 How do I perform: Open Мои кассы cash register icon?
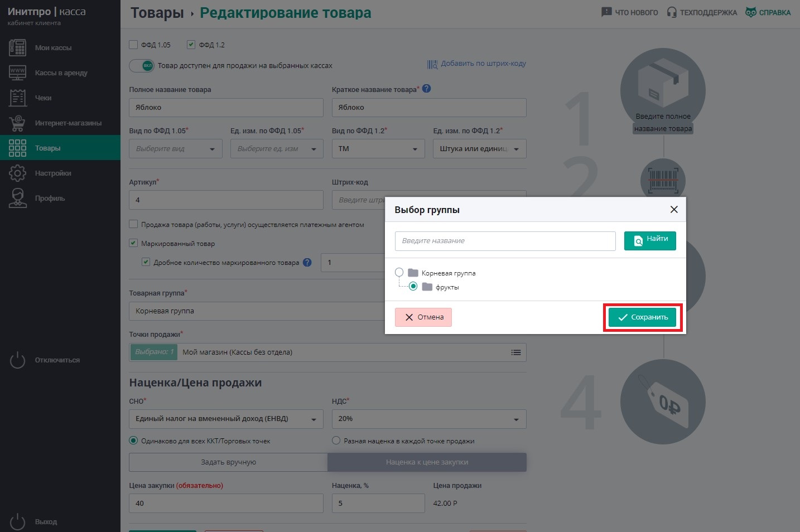[x=17, y=47]
